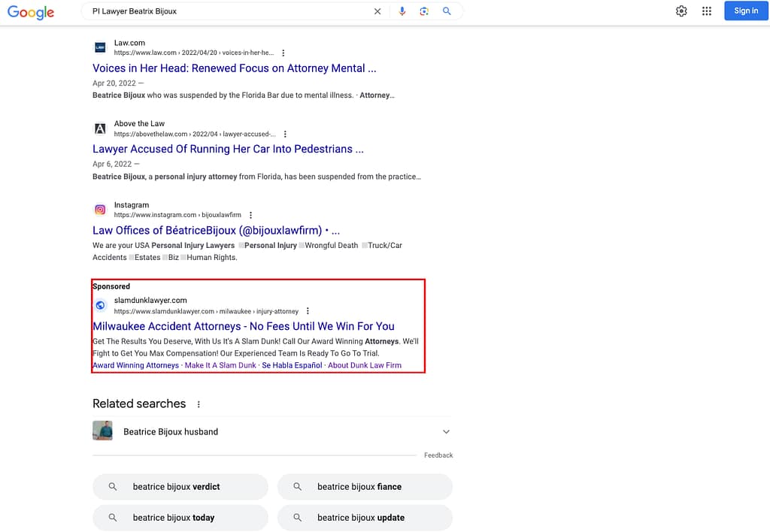Click Beatrice Bijoux husband text
This screenshot has height=532, width=770.
[x=171, y=432]
